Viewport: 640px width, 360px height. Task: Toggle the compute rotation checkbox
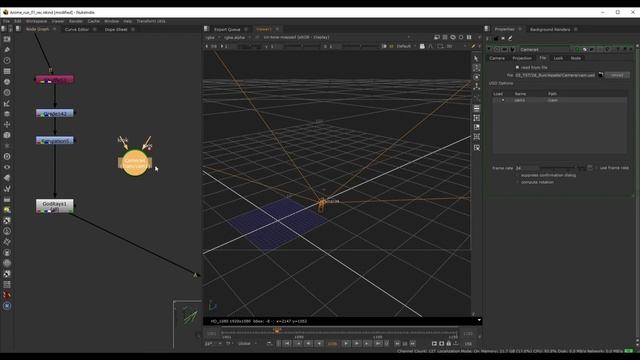(518, 182)
